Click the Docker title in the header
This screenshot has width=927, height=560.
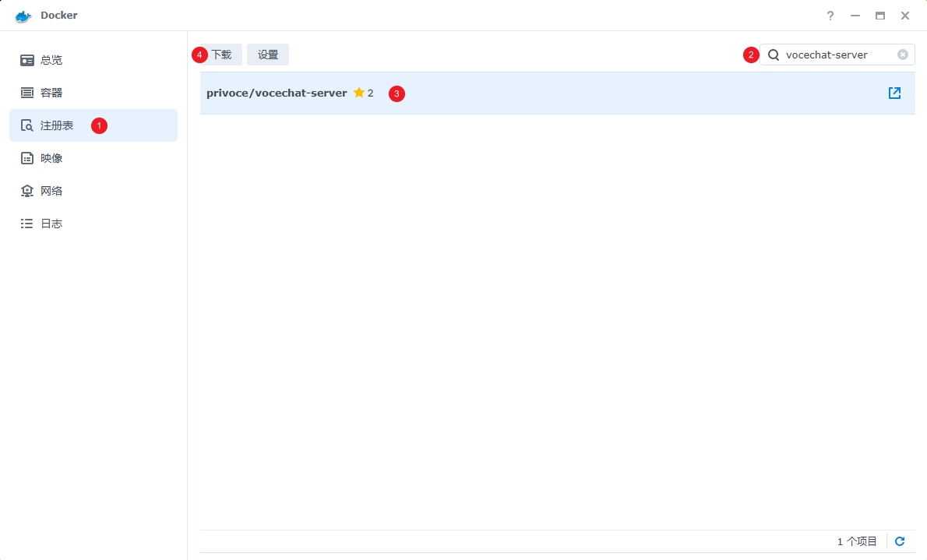click(x=59, y=15)
